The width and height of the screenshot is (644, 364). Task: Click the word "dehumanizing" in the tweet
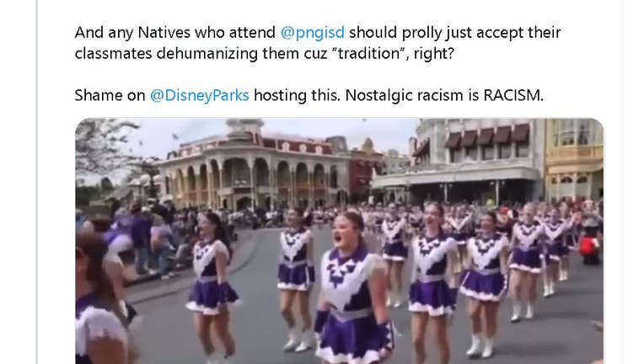207,53
